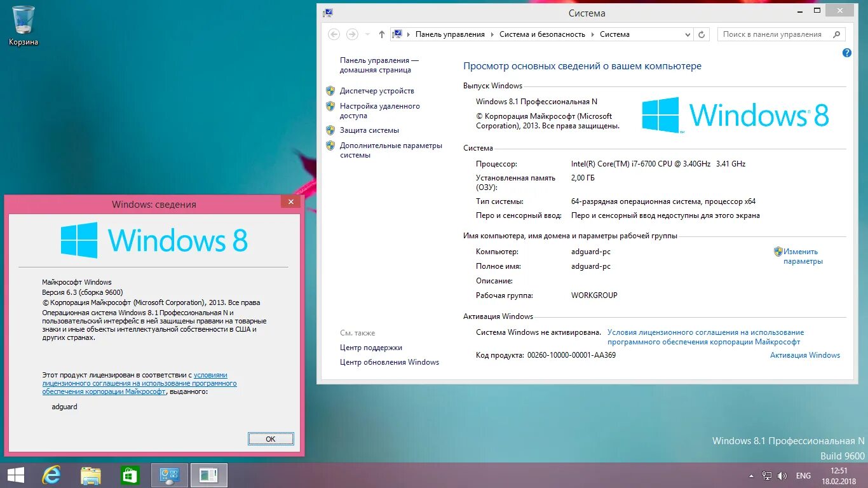Open Центр поддержки link

pyautogui.click(x=371, y=348)
